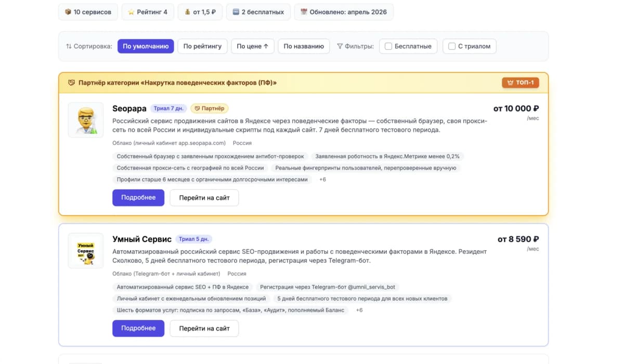Click tag 'Собственный браузер с заявленным прохождением антибот-проверок'

click(210, 156)
